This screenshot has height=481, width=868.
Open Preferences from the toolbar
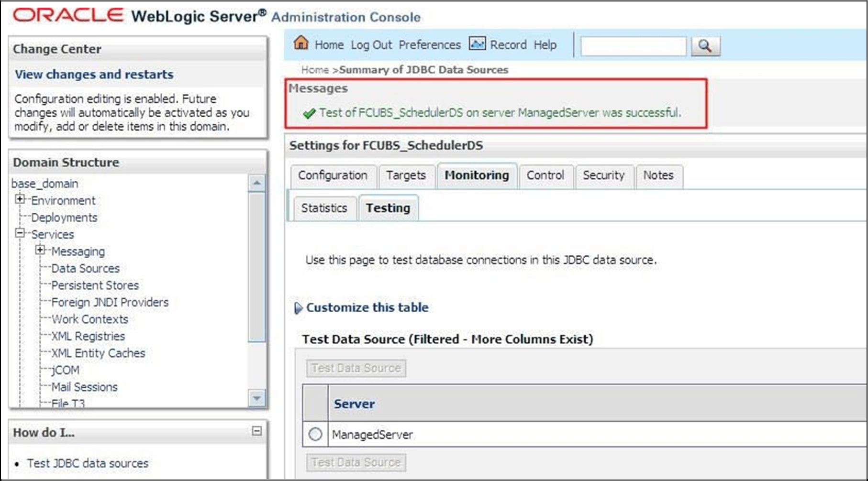coord(430,45)
